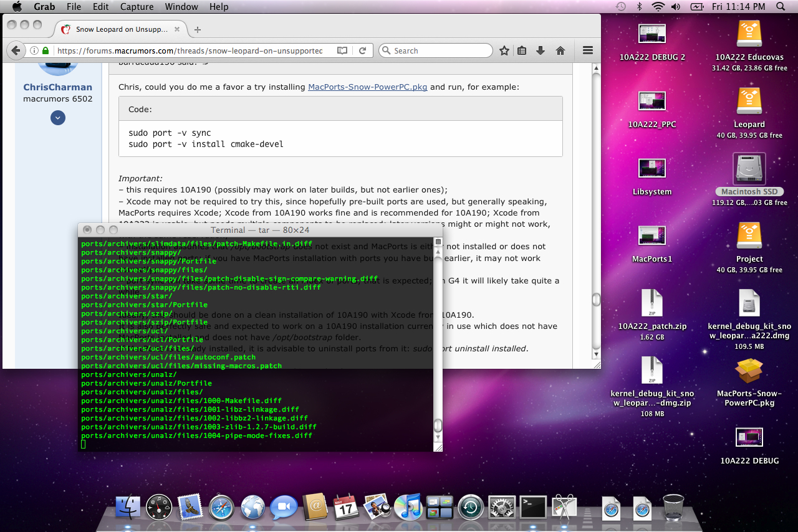This screenshot has height=532, width=798.
Task: Launch Time Machine from the Dock
Action: pyautogui.click(x=471, y=506)
